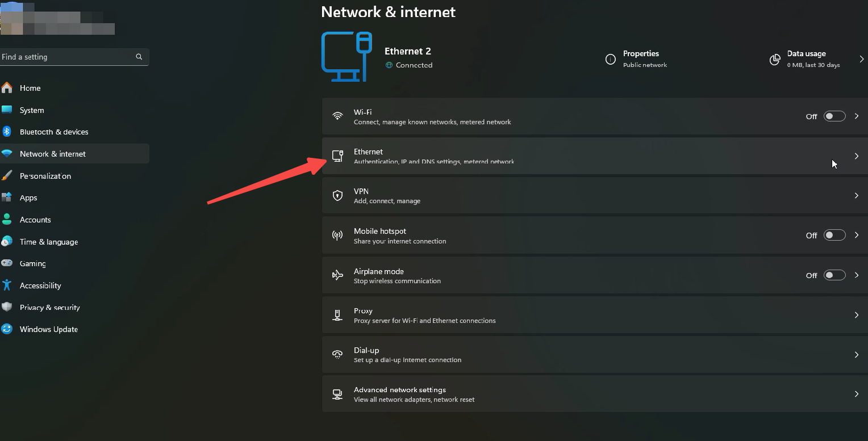868x441 pixels.
Task: Click the search magnifier icon
Action: (139, 57)
